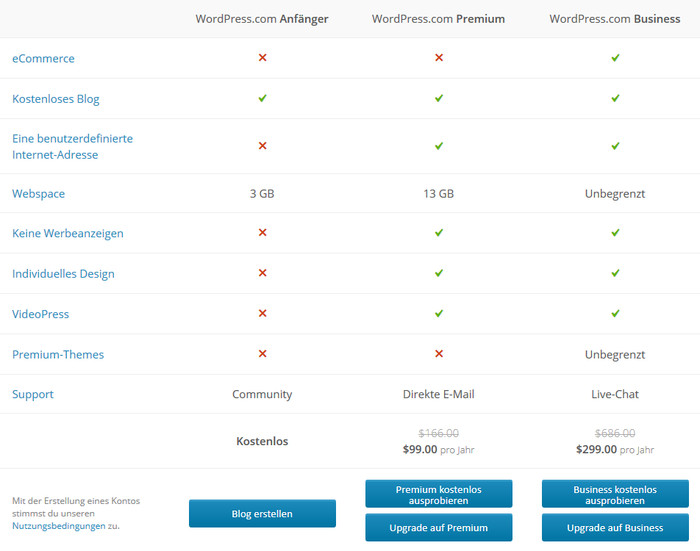Viewport: 700px width, 551px height.
Task: Click the red X for eCommerce under Anfänger
Action: point(262,58)
